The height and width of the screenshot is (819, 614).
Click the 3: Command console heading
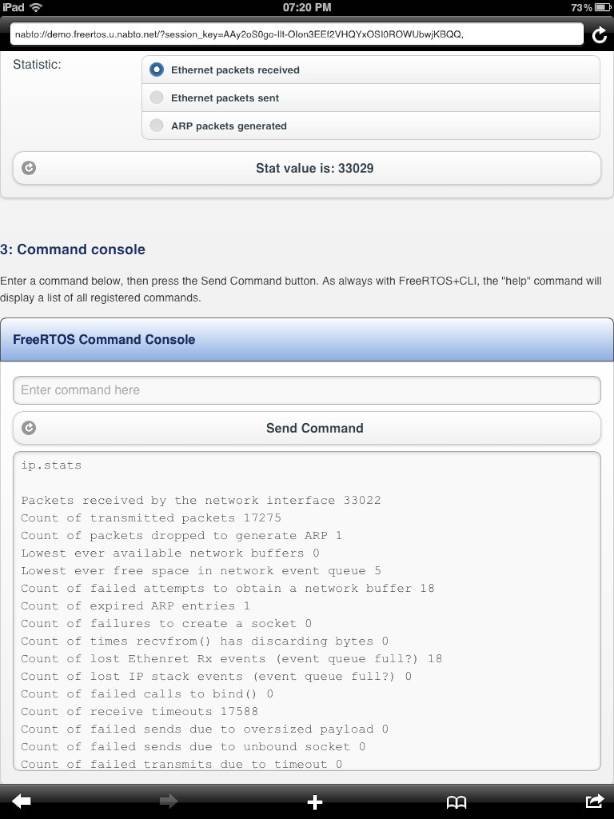click(x=73, y=249)
